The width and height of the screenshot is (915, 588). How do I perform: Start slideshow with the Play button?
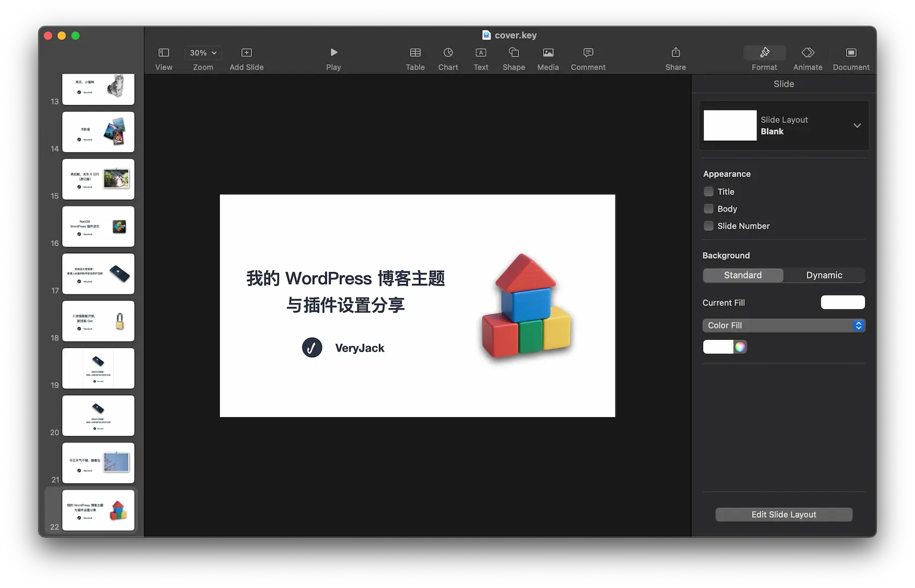334,52
